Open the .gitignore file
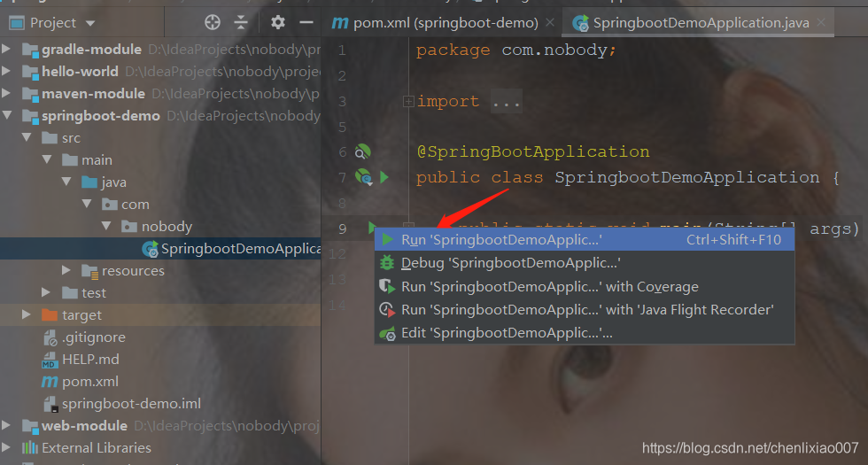Screen dimensions: 868x465 94,337
